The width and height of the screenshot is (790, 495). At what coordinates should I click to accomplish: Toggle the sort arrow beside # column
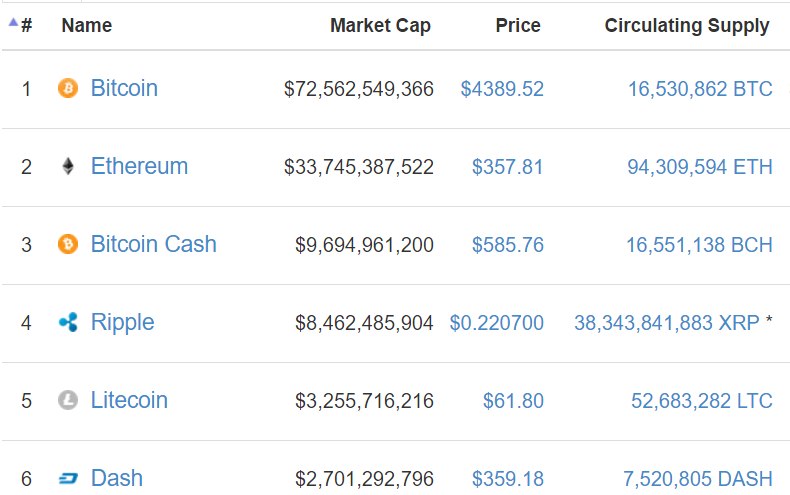[13, 22]
